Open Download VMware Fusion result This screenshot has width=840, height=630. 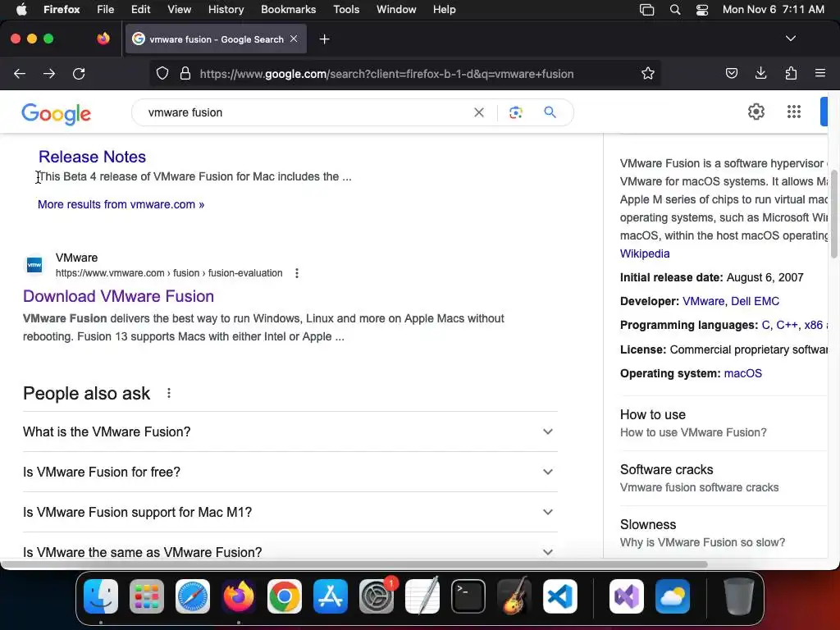(x=118, y=296)
